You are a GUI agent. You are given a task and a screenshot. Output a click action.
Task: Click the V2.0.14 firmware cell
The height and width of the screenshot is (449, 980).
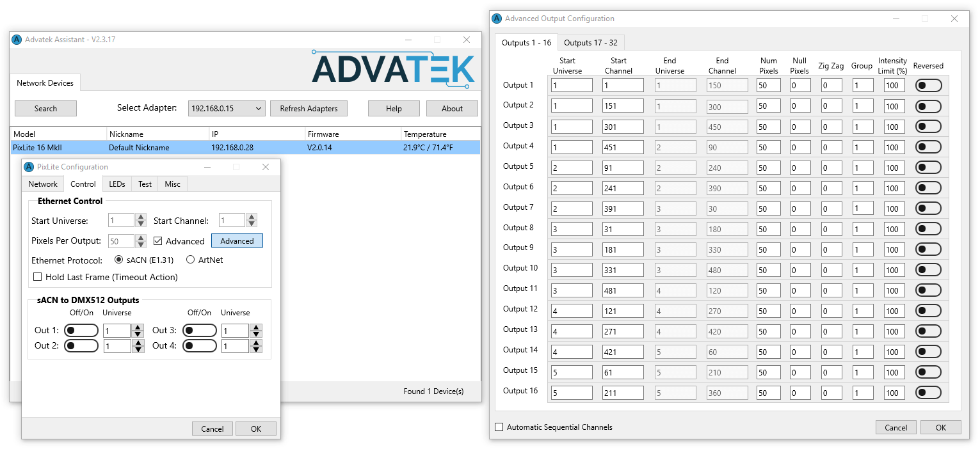pos(321,148)
